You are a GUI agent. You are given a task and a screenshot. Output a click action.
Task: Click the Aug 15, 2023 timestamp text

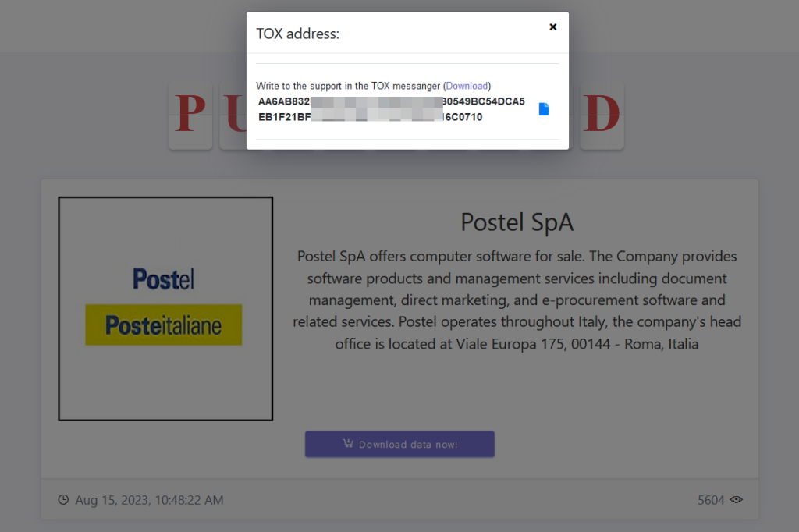149,500
